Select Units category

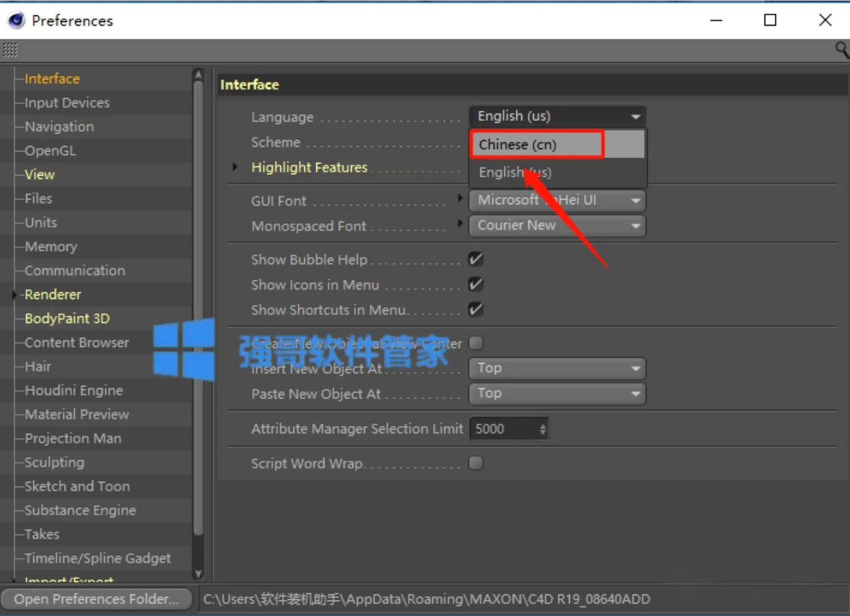(41, 223)
